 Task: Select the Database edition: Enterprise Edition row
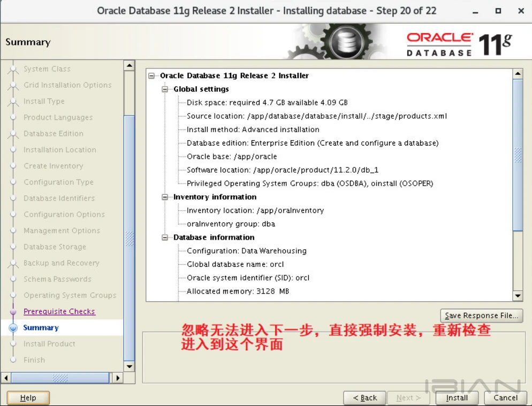click(313, 143)
